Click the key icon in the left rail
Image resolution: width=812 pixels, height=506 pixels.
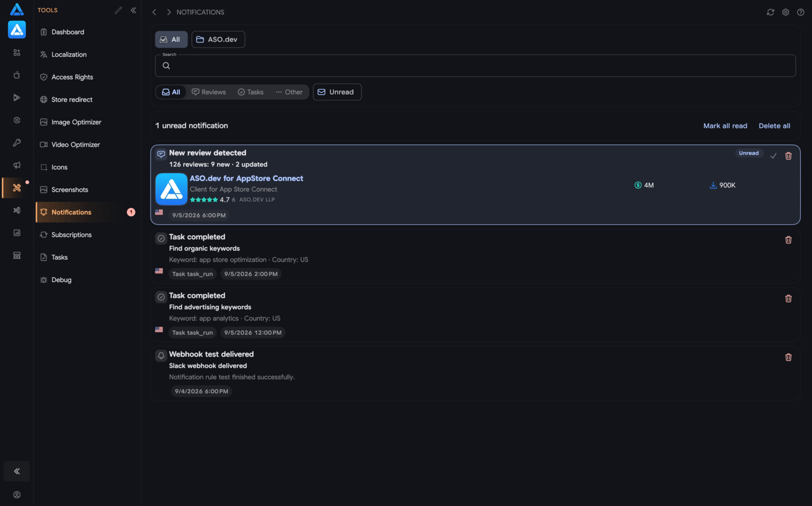17,143
